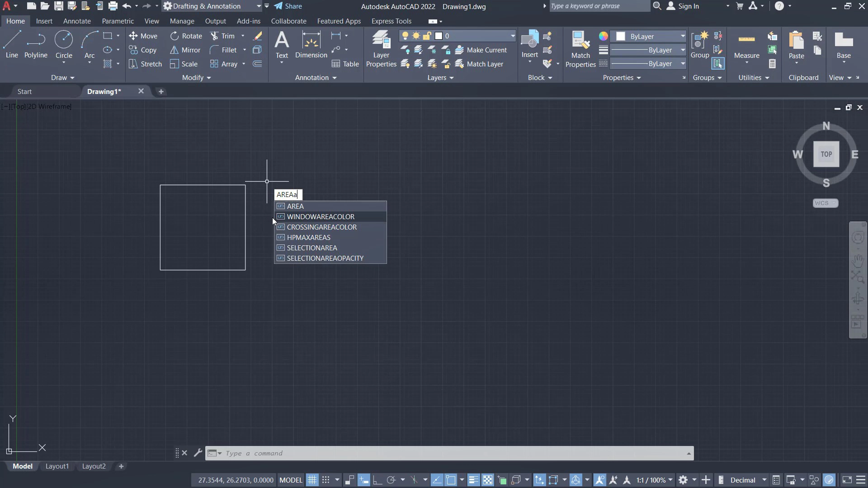Click the TOP face of ViewCube
Viewport: 868px width, 488px height.
(x=826, y=154)
